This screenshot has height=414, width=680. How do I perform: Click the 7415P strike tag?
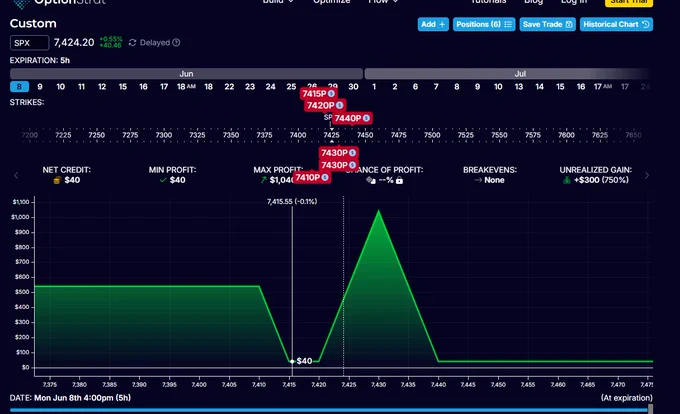[x=318, y=94]
